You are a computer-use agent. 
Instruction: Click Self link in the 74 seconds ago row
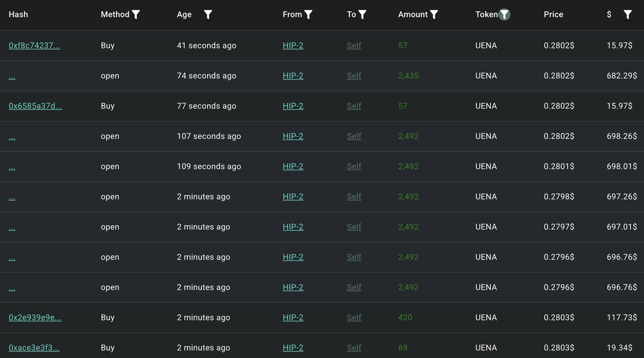click(354, 76)
